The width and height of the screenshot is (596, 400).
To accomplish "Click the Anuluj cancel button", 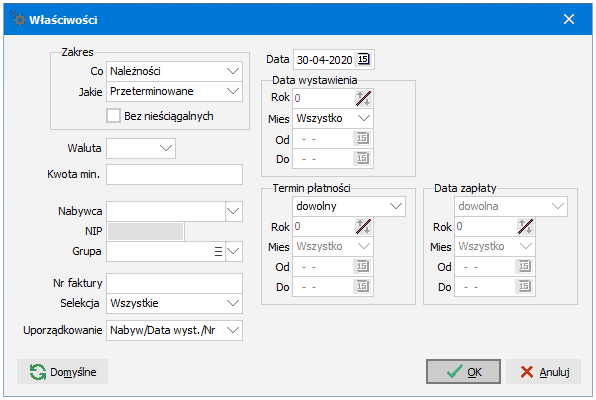I will [544, 371].
